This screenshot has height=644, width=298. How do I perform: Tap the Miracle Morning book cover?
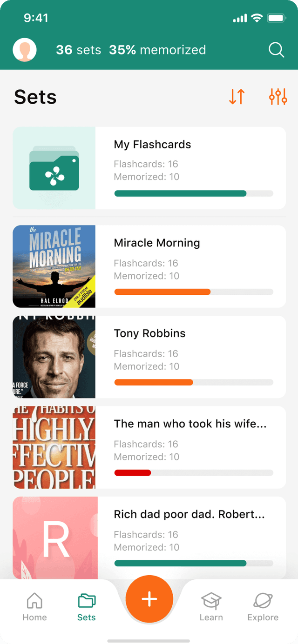pyautogui.click(x=54, y=266)
